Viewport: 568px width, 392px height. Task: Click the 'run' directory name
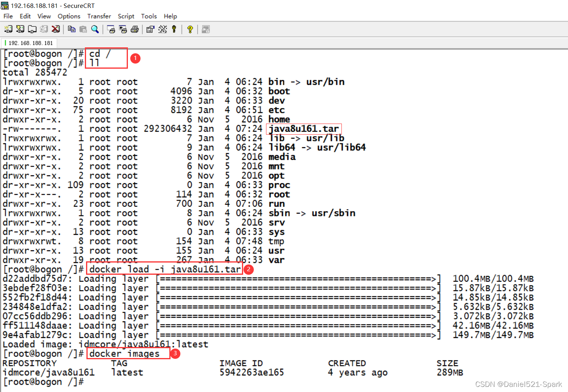point(277,204)
